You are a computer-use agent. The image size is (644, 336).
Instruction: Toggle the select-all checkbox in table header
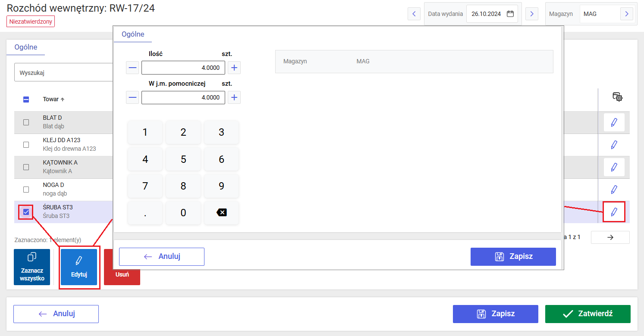point(26,100)
